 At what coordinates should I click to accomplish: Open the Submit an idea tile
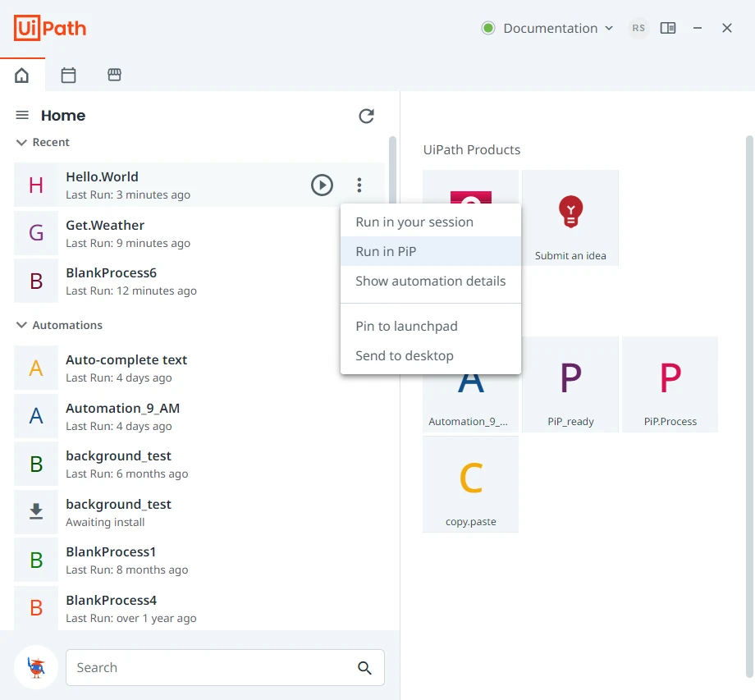click(570, 217)
